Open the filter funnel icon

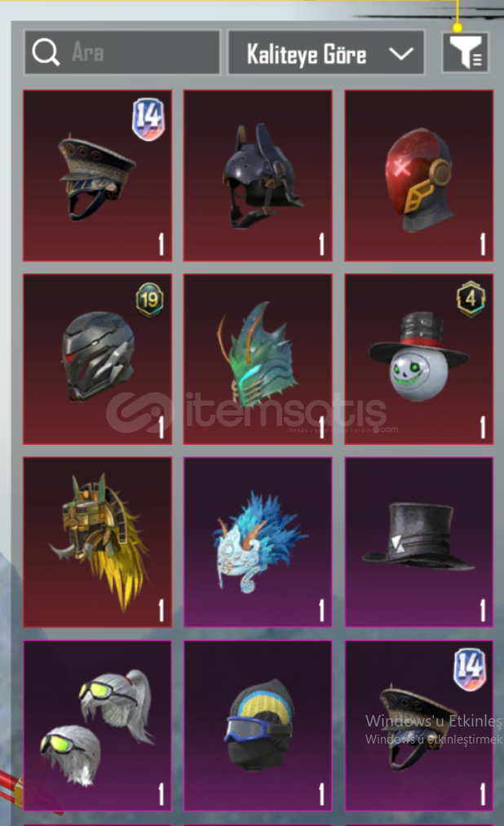pos(465,52)
